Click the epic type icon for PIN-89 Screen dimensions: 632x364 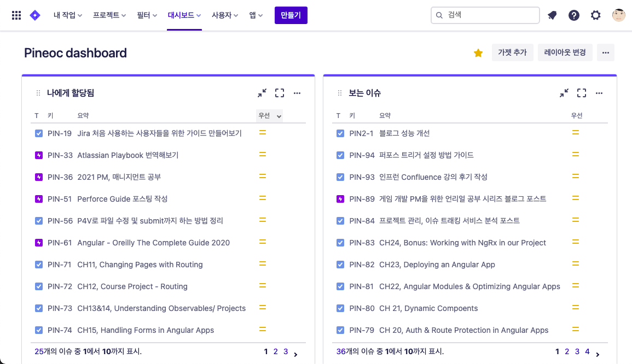pyautogui.click(x=340, y=199)
